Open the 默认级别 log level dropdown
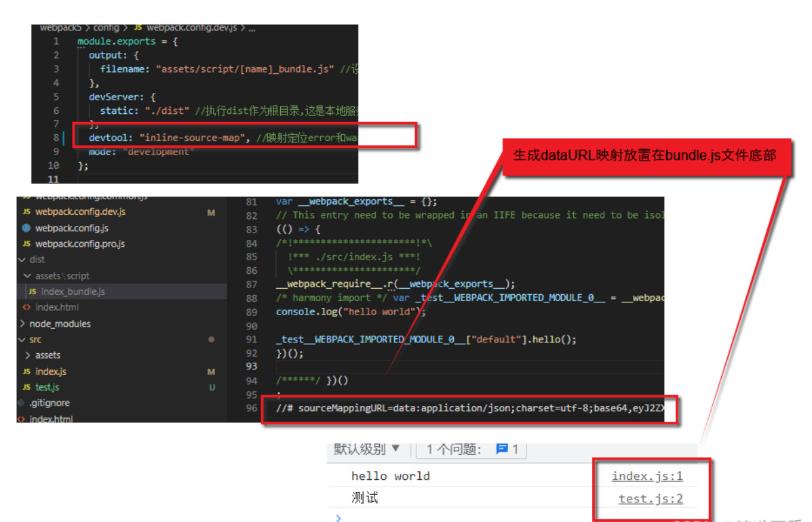812x522 pixels. [x=367, y=449]
